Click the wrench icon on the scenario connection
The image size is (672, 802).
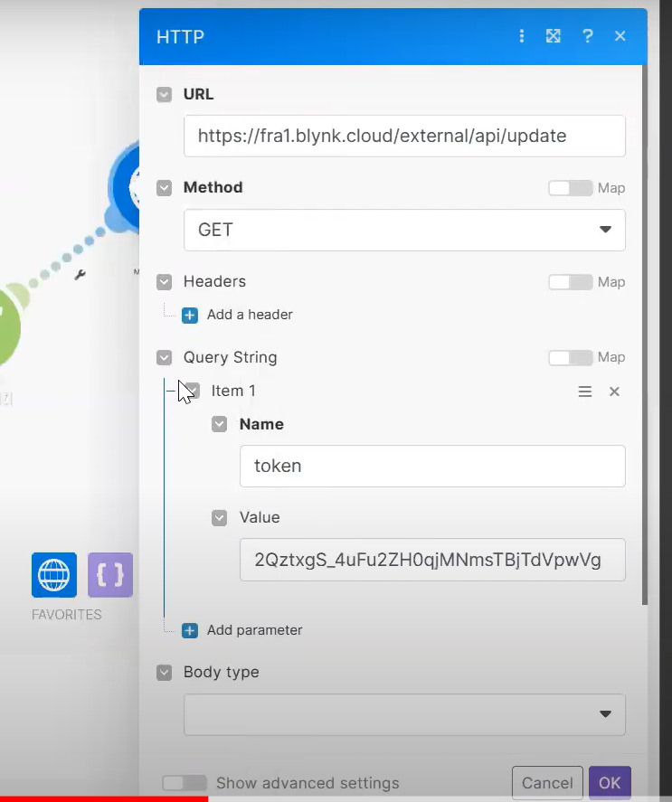pyautogui.click(x=80, y=275)
